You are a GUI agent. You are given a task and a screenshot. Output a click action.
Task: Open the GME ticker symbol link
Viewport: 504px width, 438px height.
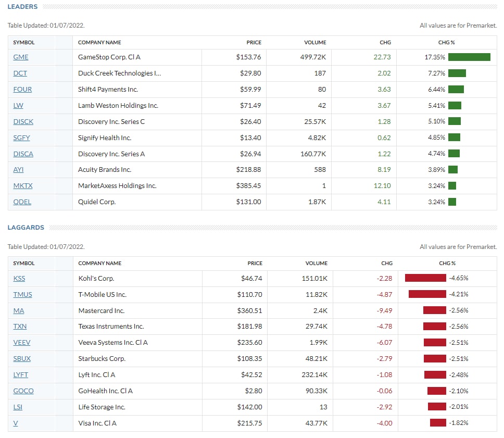coord(21,57)
